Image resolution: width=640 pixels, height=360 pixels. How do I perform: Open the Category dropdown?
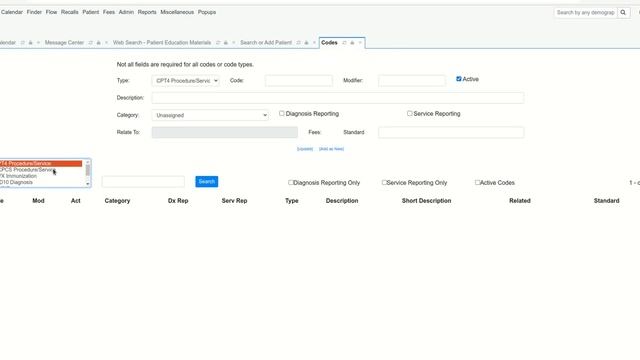pyautogui.click(x=210, y=116)
